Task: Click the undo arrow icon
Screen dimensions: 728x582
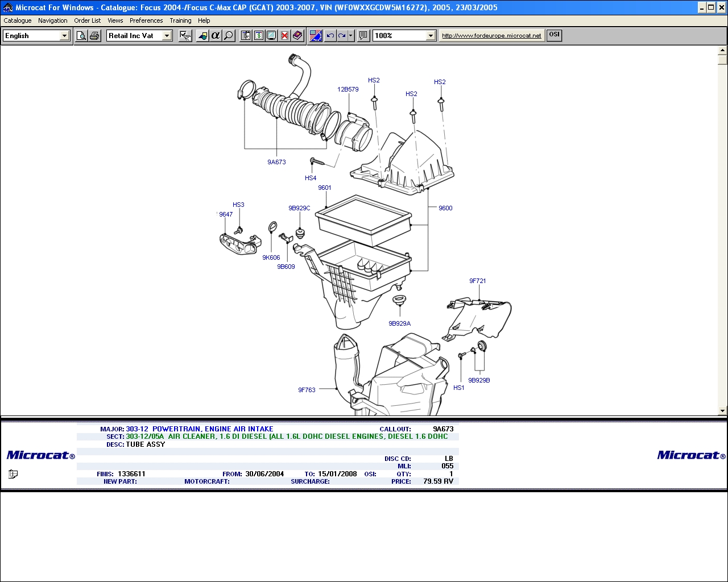Action: coord(330,36)
